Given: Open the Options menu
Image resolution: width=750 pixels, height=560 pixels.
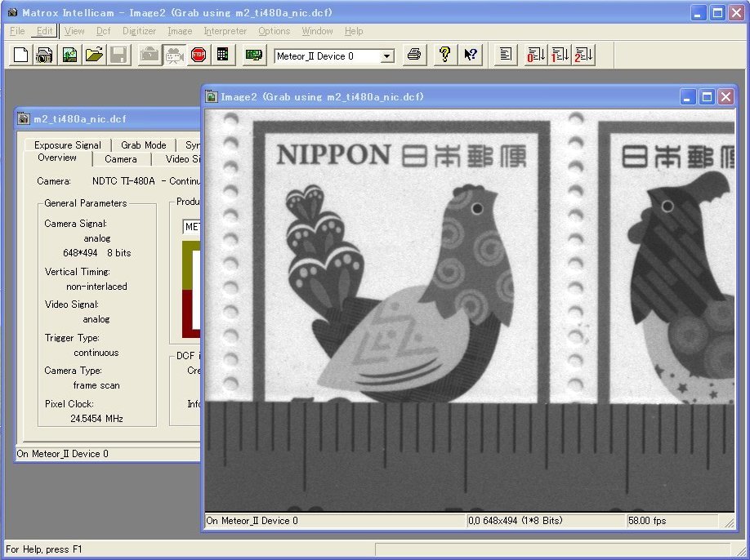Looking at the screenshot, I should [x=274, y=31].
